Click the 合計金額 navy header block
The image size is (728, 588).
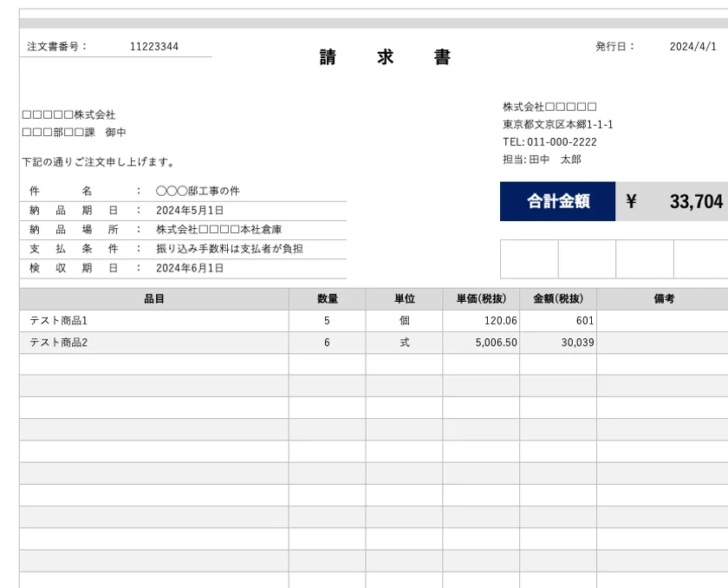pos(557,201)
